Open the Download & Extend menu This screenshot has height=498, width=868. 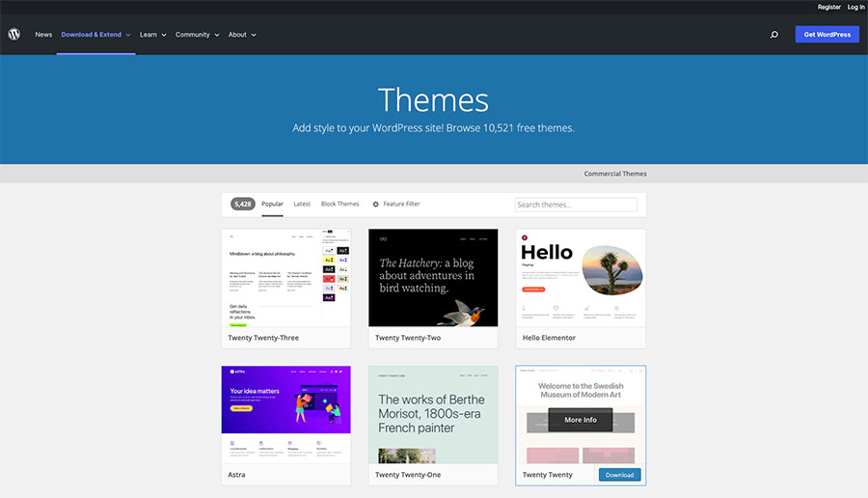(92, 35)
